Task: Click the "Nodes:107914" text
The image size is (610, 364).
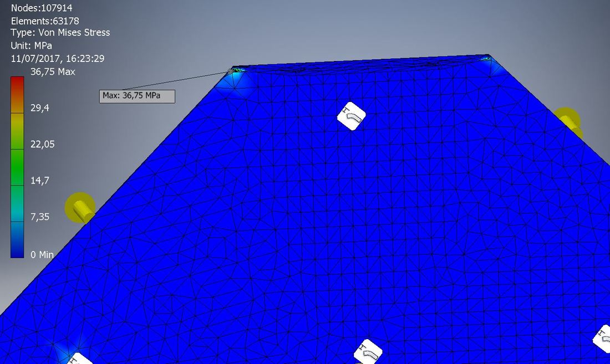Action: pyautogui.click(x=42, y=8)
